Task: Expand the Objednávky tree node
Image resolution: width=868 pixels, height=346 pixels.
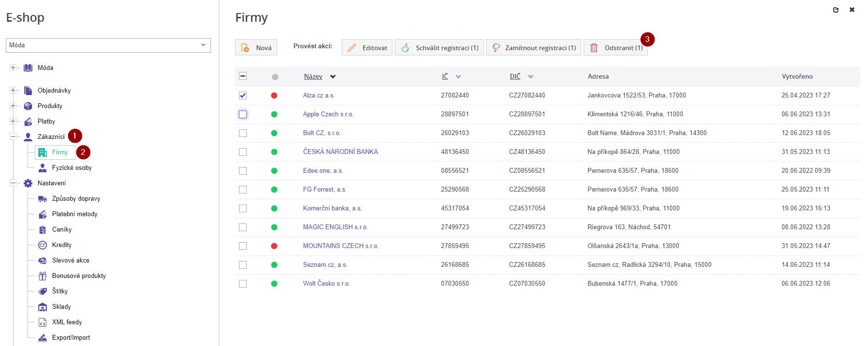Action: (13, 90)
